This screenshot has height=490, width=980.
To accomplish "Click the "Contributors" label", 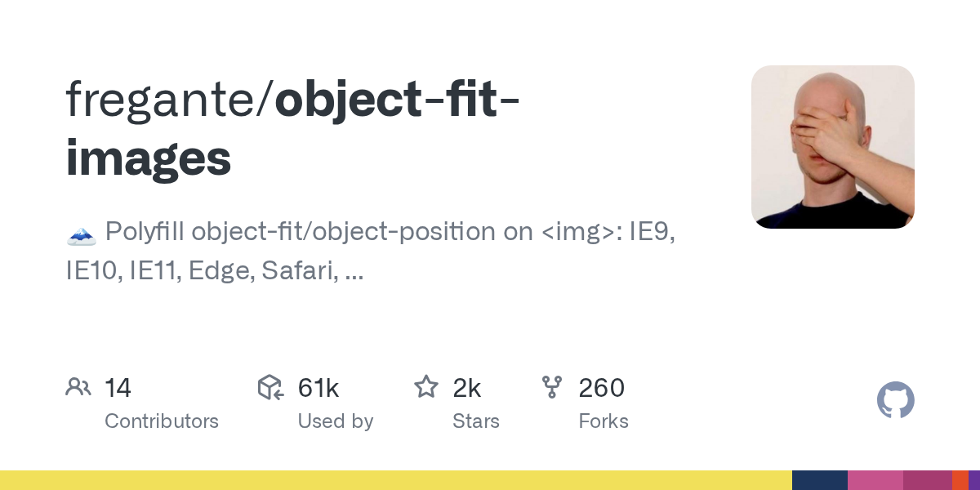I will (162, 421).
